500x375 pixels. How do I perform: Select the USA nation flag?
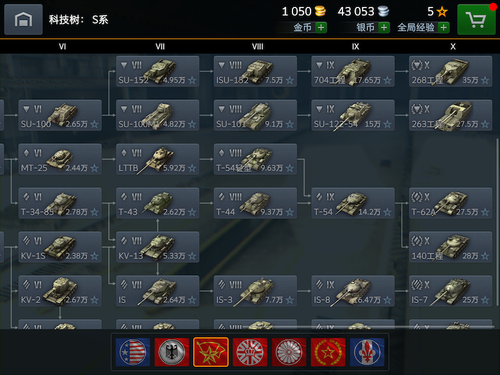(x=133, y=352)
